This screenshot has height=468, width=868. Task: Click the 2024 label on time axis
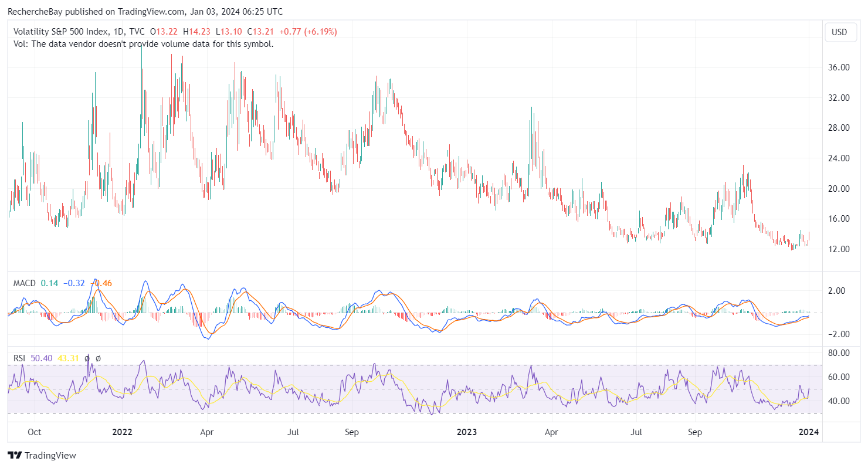(809, 433)
